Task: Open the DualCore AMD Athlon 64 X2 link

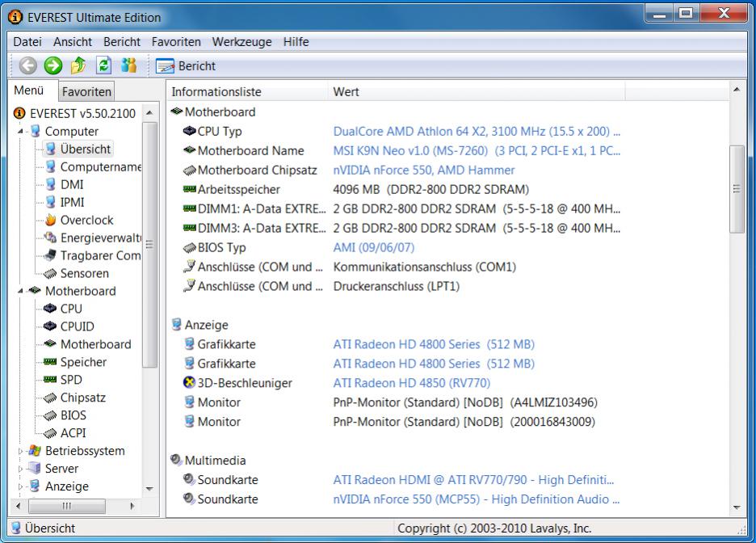Action: click(x=477, y=131)
